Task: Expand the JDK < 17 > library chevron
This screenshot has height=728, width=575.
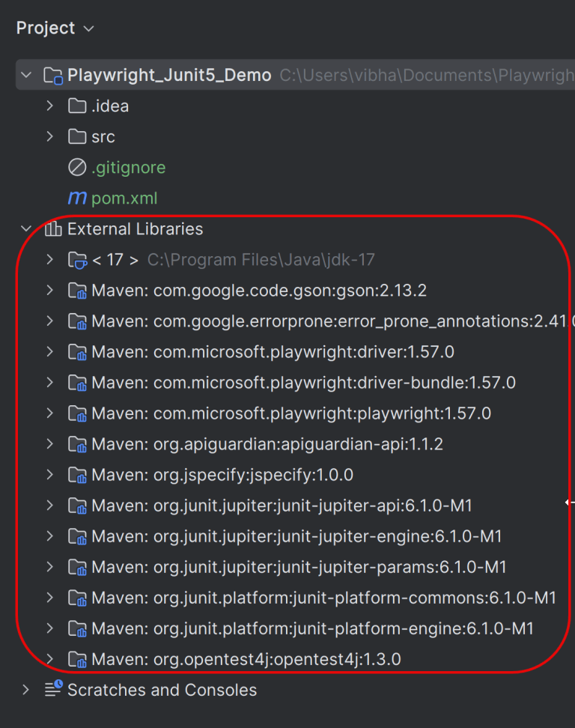Action: point(50,260)
